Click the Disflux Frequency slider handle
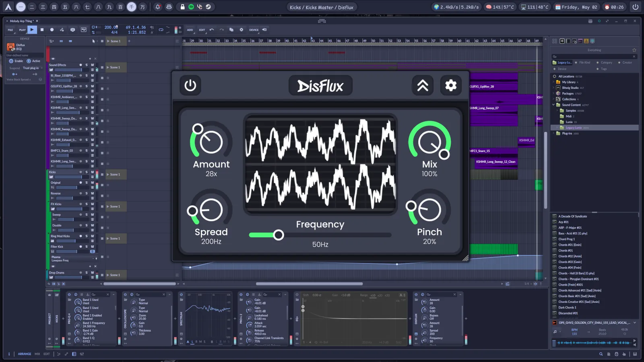644x362 pixels. point(278,235)
